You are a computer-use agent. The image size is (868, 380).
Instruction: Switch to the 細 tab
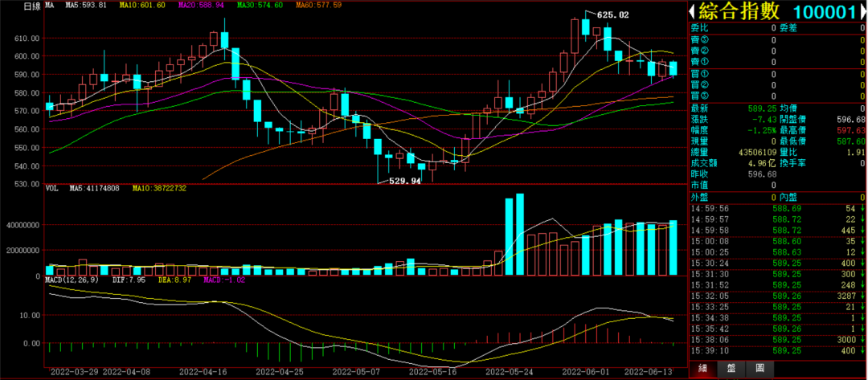click(703, 370)
